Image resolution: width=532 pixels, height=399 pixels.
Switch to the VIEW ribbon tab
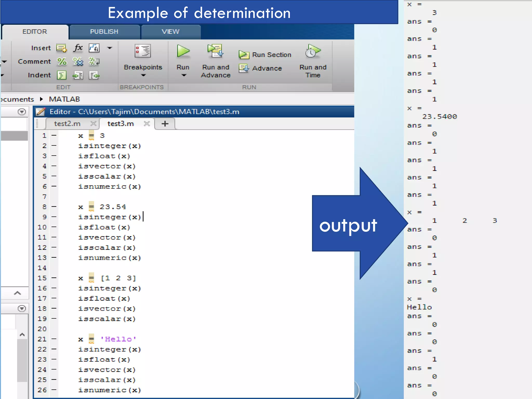point(171,32)
